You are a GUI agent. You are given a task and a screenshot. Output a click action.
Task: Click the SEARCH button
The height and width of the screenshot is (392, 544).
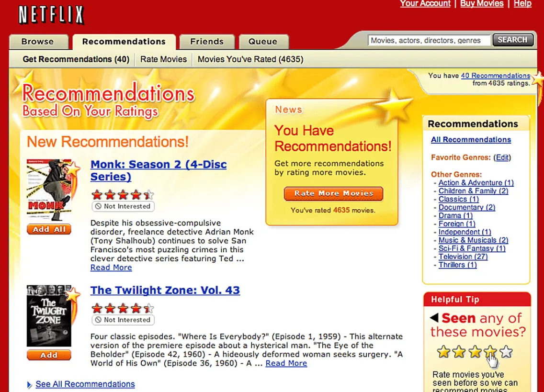512,40
